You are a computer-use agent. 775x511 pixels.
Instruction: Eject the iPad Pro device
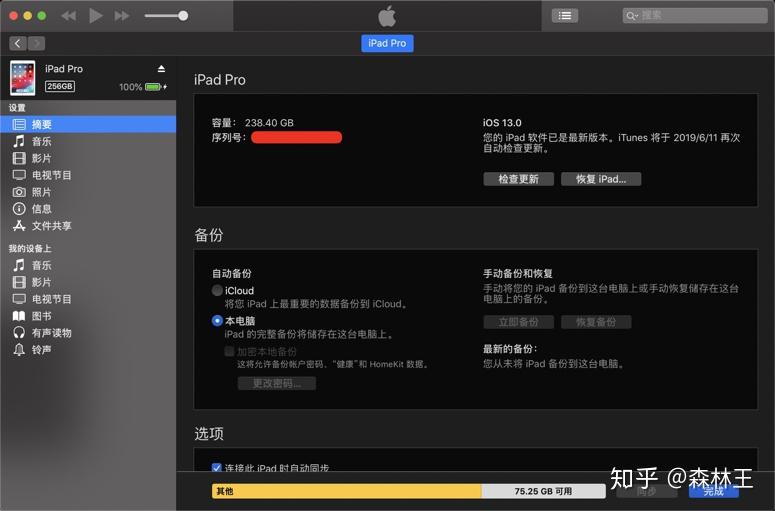[161, 69]
